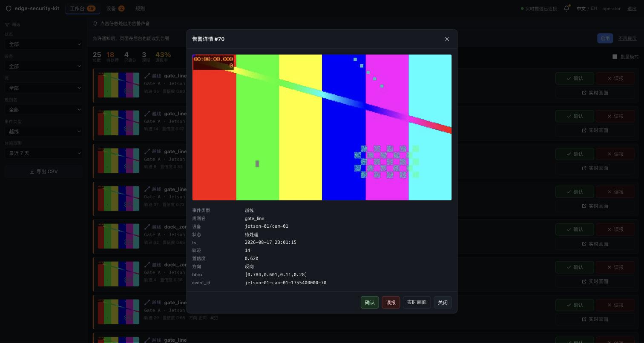Open 实时画面 in the 轨迹 37 alert row
Viewport: 644px width, 343px height.
595,206
